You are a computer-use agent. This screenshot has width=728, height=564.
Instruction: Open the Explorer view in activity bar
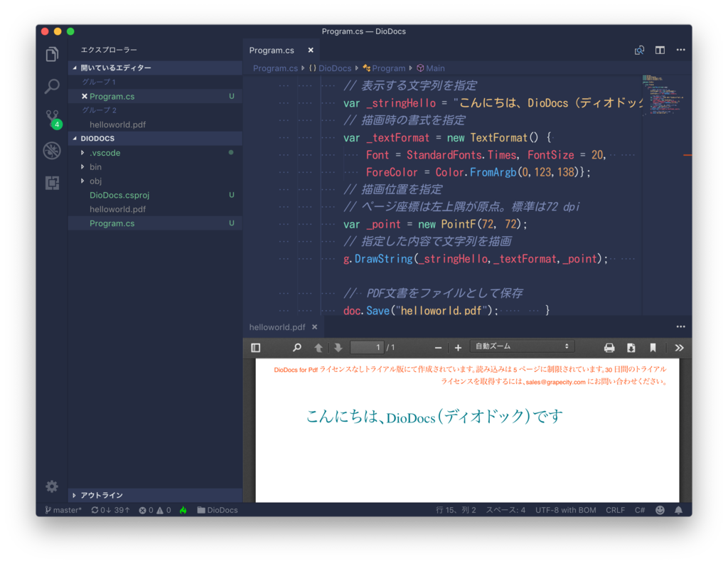coord(52,54)
